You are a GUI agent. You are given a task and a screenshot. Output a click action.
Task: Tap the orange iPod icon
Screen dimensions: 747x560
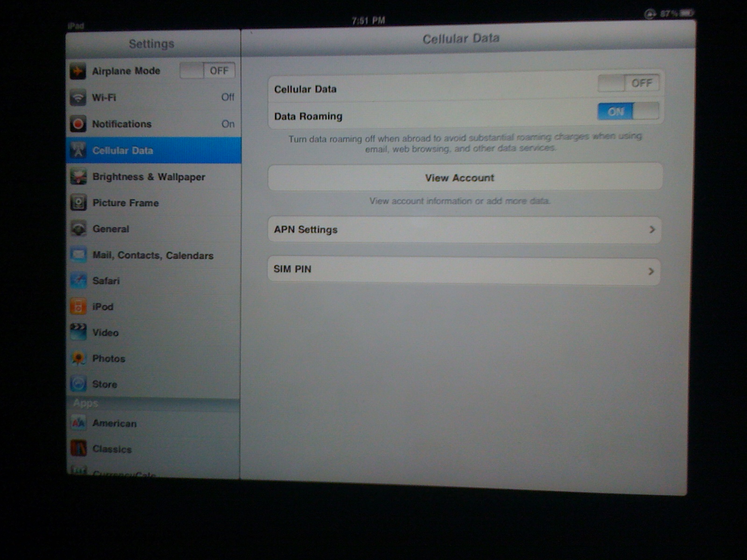tap(78, 307)
